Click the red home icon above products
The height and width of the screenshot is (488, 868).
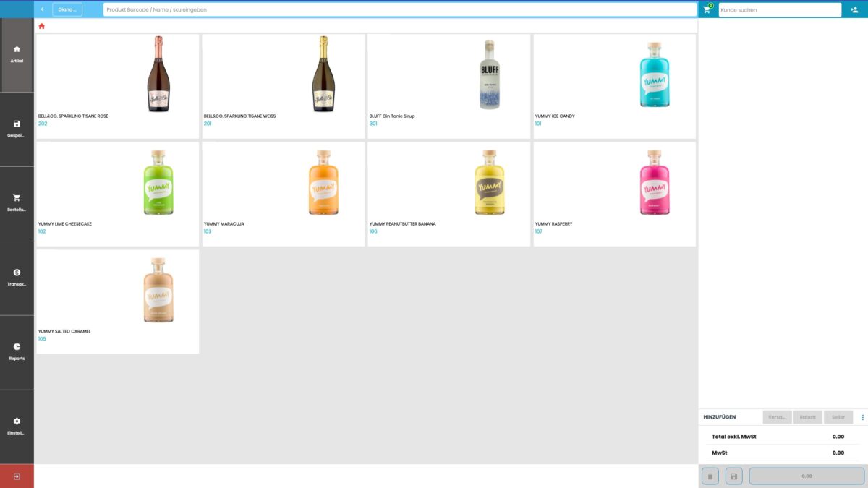click(41, 25)
